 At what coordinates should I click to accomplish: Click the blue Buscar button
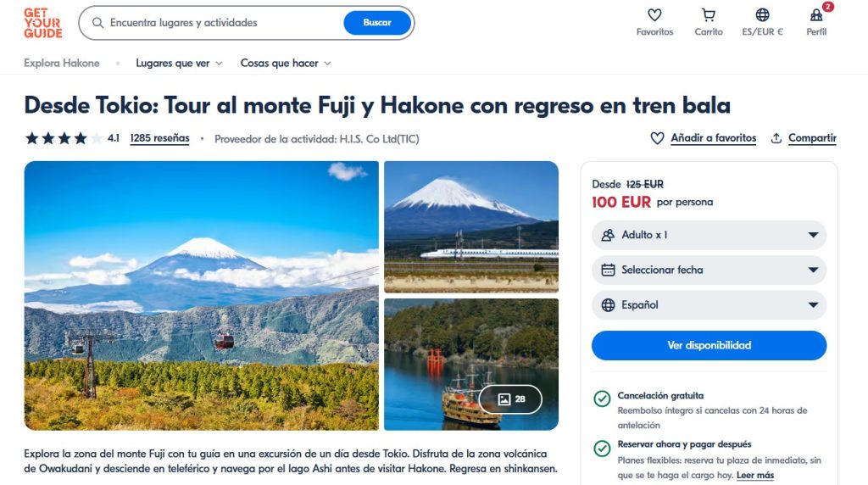pyautogui.click(x=377, y=23)
